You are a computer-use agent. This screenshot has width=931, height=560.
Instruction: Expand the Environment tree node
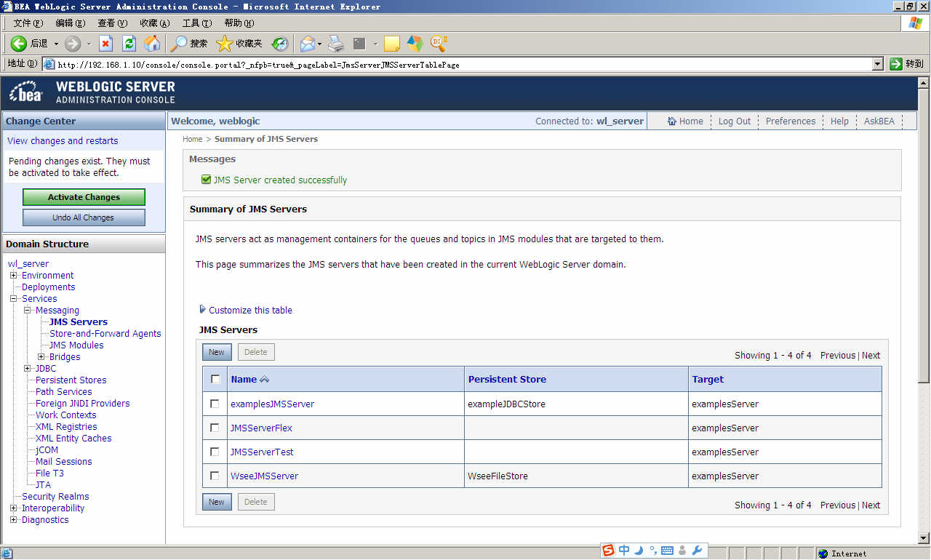click(x=14, y=276)
